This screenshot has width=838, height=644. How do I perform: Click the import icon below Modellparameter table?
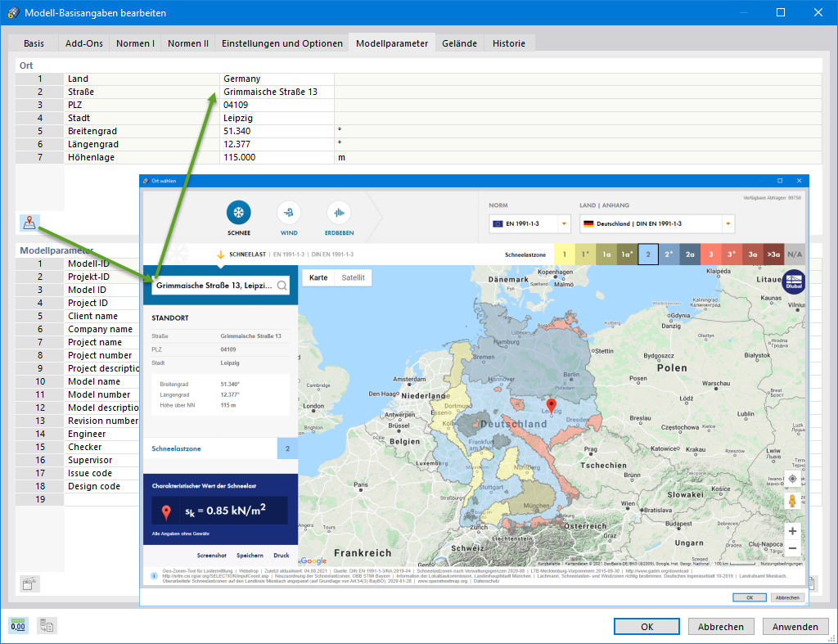click(x=29, y=583)
